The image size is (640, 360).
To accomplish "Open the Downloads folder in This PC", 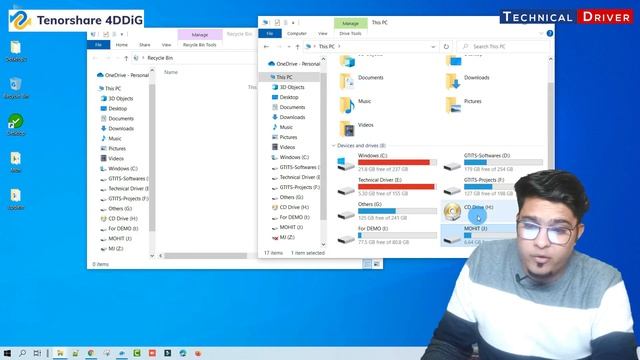I will point(467,81).
